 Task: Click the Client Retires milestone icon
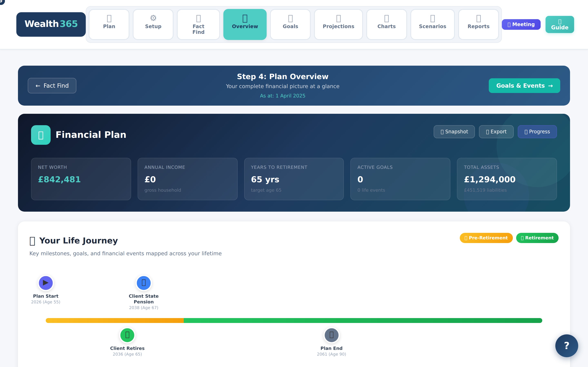coord(127,335)
